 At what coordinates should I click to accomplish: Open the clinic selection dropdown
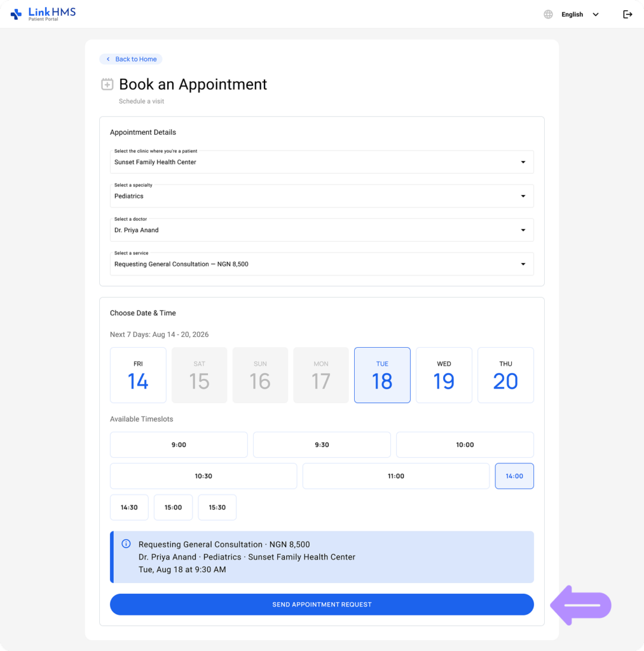point(322,162)
